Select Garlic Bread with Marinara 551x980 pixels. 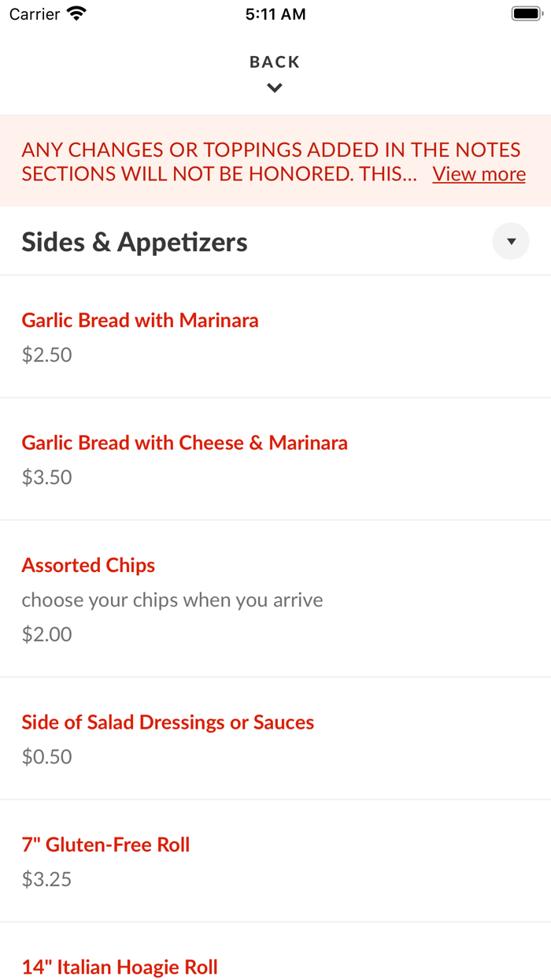(140, 320)
